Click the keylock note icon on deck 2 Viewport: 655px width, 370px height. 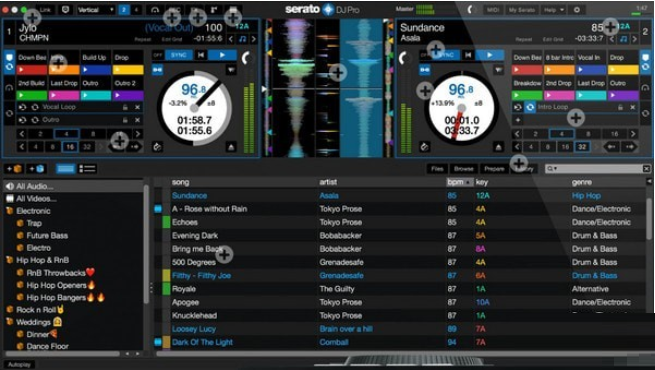point(623,39)
